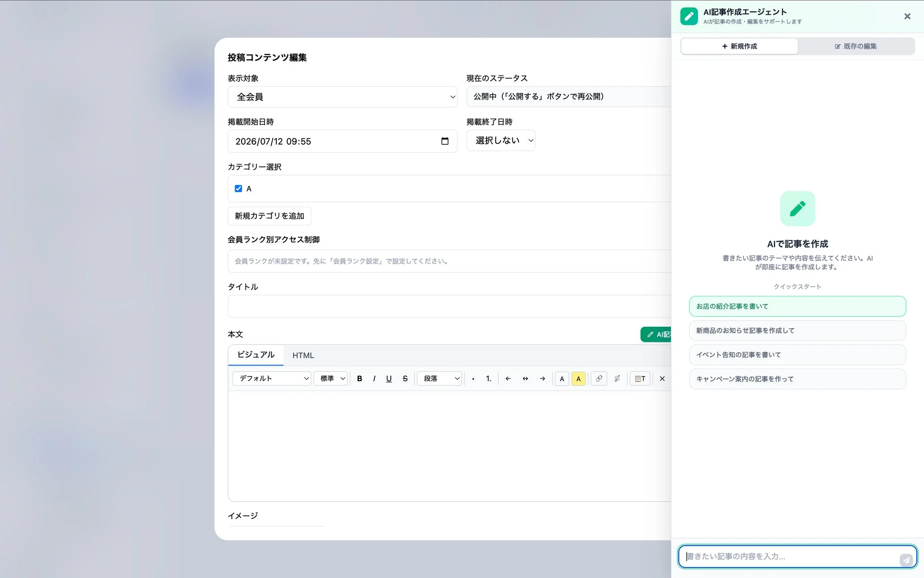Screen dimensions: 924x578
Task: Insert a hyperlink with link icon
Action: point(599,378)
